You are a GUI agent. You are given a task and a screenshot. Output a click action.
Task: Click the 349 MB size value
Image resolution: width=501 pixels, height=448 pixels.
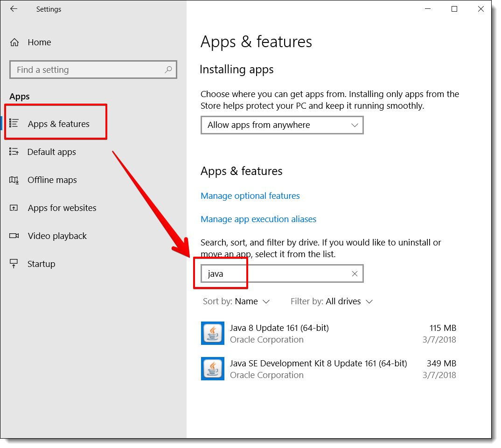[x=442, y=364]
